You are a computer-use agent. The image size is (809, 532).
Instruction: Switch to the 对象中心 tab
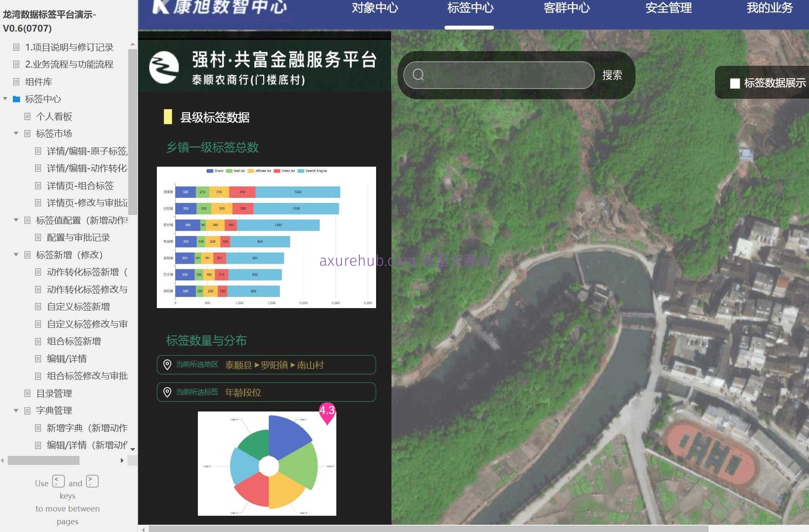tap(375, 9)
